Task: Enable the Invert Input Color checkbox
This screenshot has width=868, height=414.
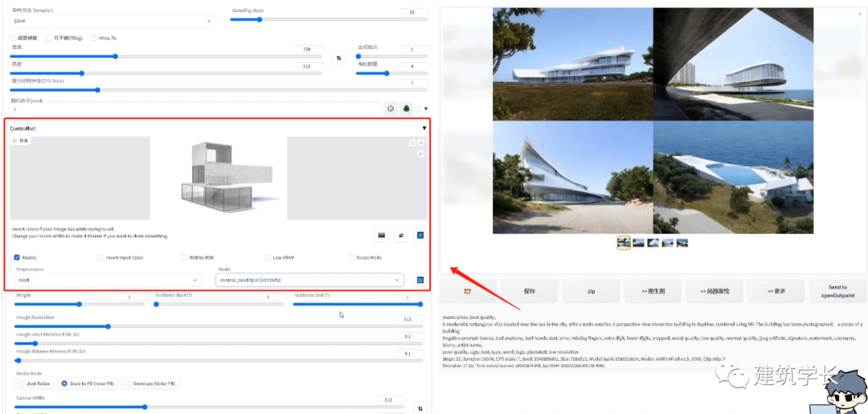Action: 100,257
